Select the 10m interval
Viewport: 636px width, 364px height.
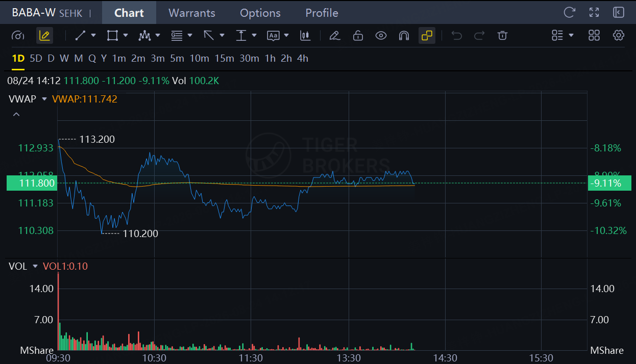200,59
